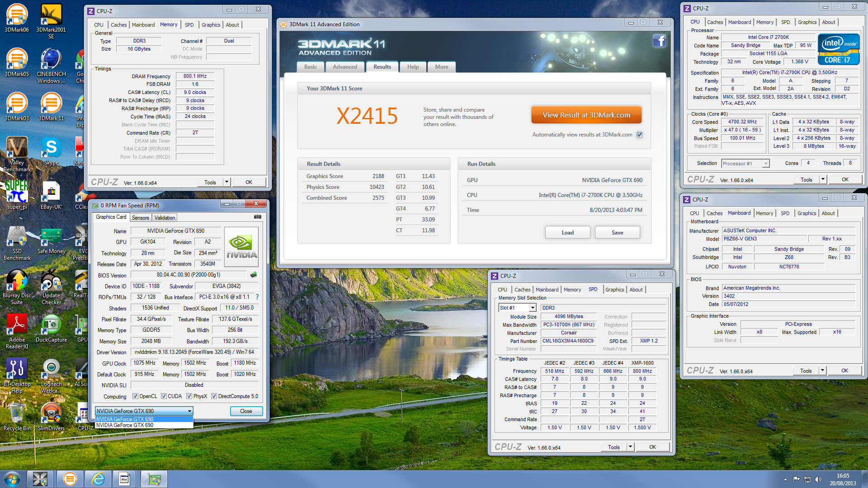Viewport: 868px width, 488px height.
Task: Open the More tab in 3DMark 11
Action: pos(442,67)
